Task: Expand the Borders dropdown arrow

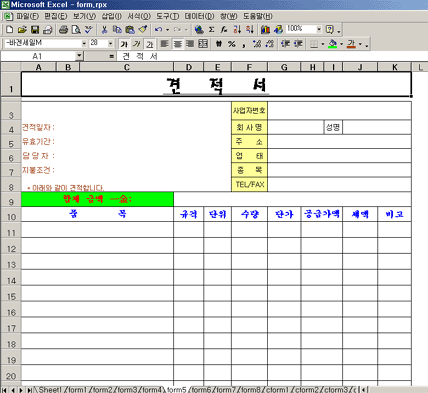Action: click(322, 44)
